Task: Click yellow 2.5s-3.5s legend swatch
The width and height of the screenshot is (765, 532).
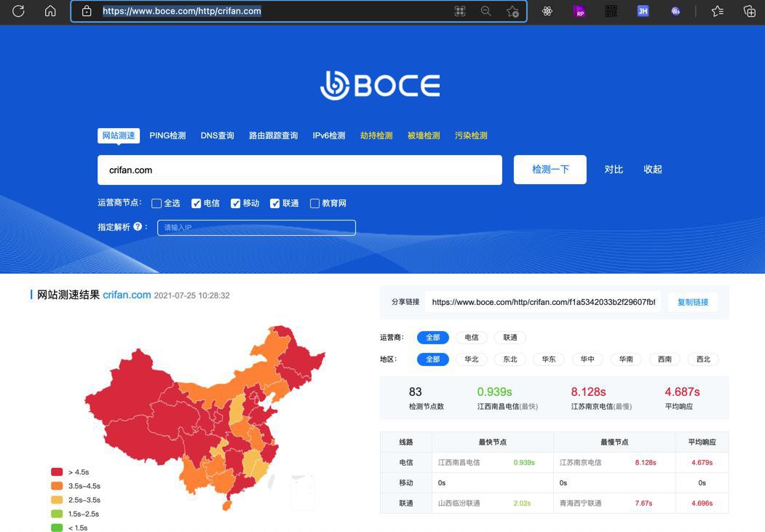Action: (57, 500)
